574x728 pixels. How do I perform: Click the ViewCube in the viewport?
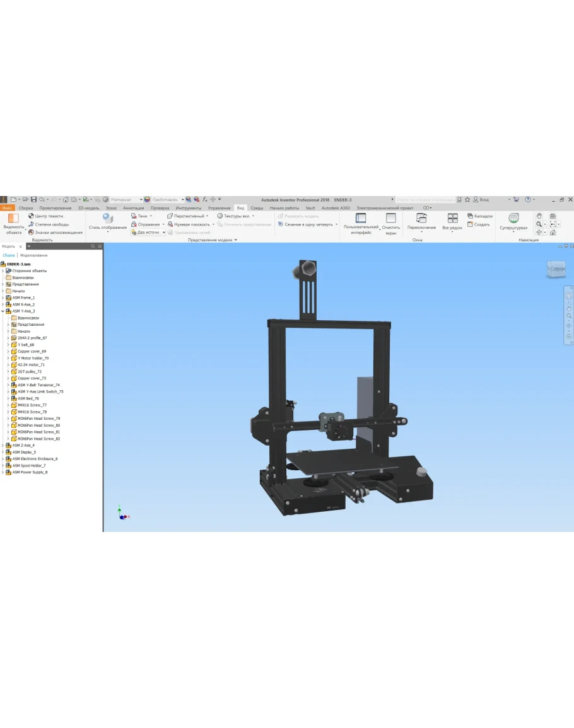557,269
